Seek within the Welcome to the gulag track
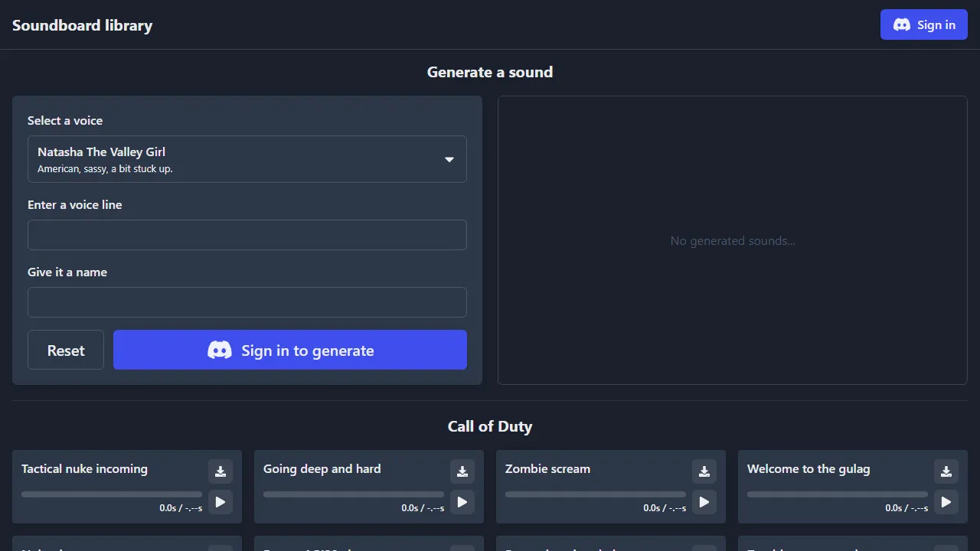This screenshot has height=551, width=980. 837,494
